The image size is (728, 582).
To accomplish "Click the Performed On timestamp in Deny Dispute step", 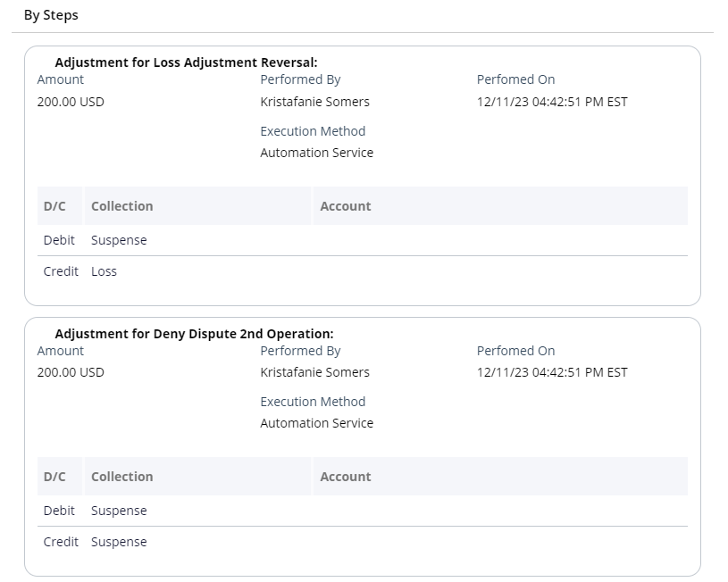I will point(552,372).
